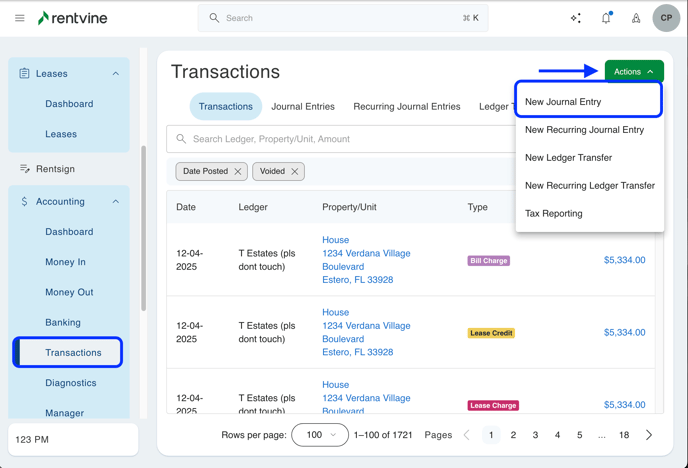Remove the Voided filter chip

pyautogui.click(x=295, y=172)
